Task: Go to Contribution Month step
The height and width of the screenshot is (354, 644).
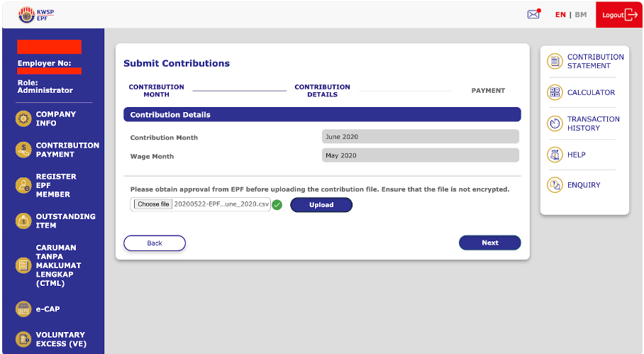Action: pos(157,91)
